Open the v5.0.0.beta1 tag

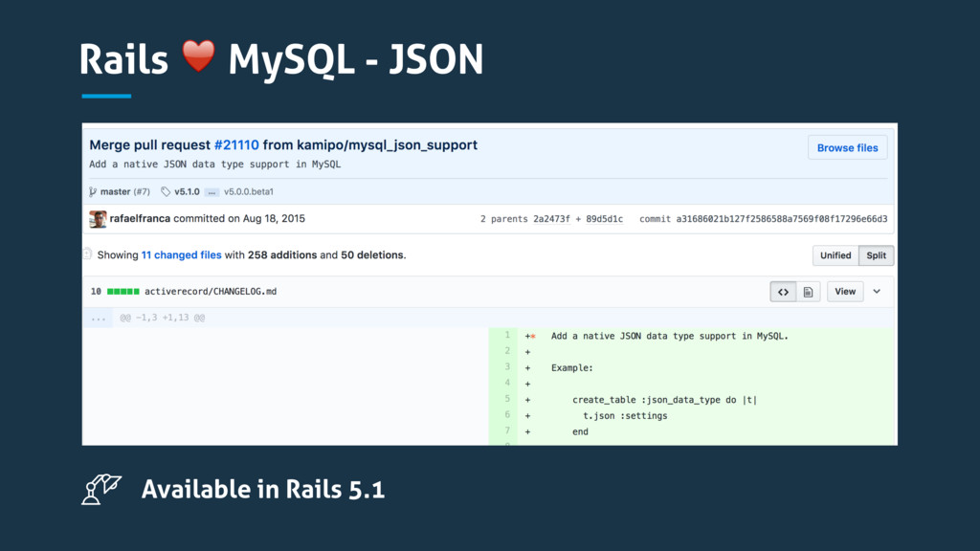[249, 191]
